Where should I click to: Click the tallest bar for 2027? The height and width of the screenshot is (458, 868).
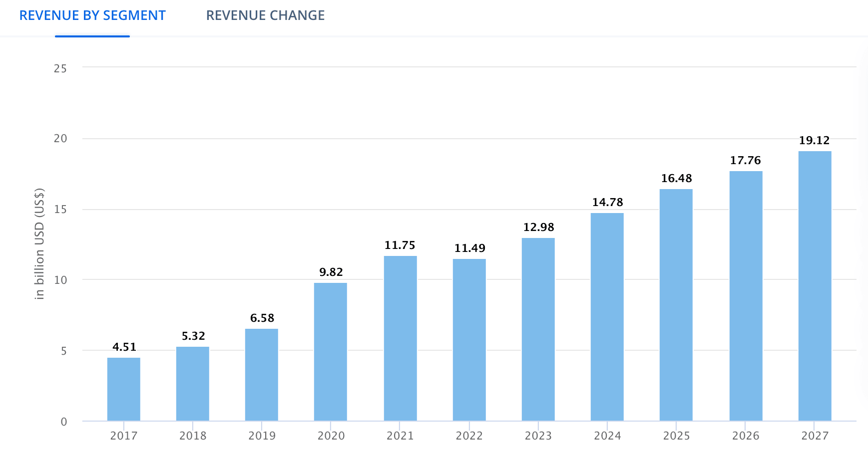click(x=815, y=286)
